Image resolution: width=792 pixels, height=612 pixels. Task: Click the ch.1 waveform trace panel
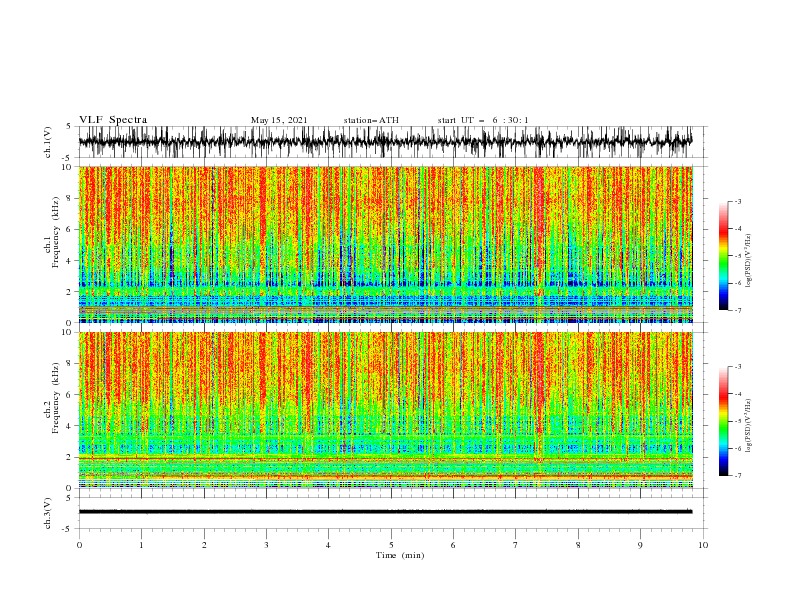tap(391, 142)
